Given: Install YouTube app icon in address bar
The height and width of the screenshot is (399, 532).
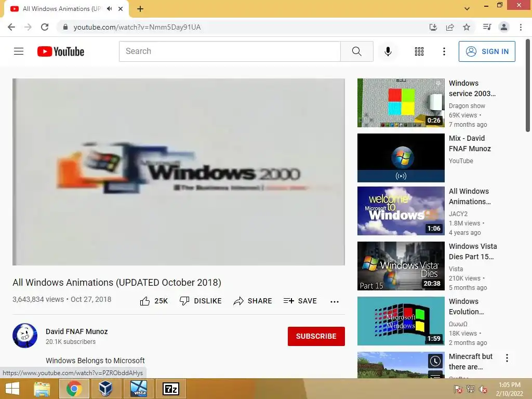Looking at the screenshot, I should pos(433,27).
